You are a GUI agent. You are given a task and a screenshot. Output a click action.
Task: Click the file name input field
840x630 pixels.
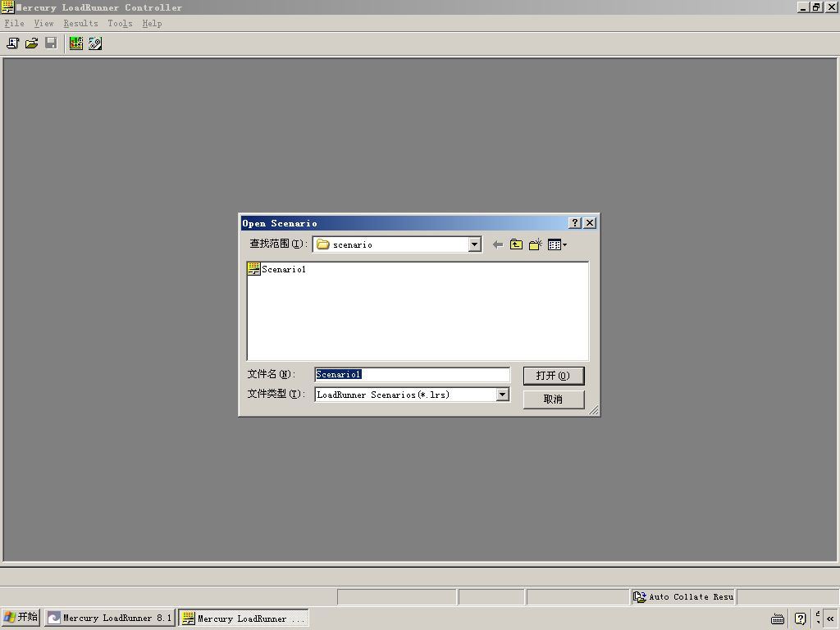pyautogui.click(x=412, y=374)
